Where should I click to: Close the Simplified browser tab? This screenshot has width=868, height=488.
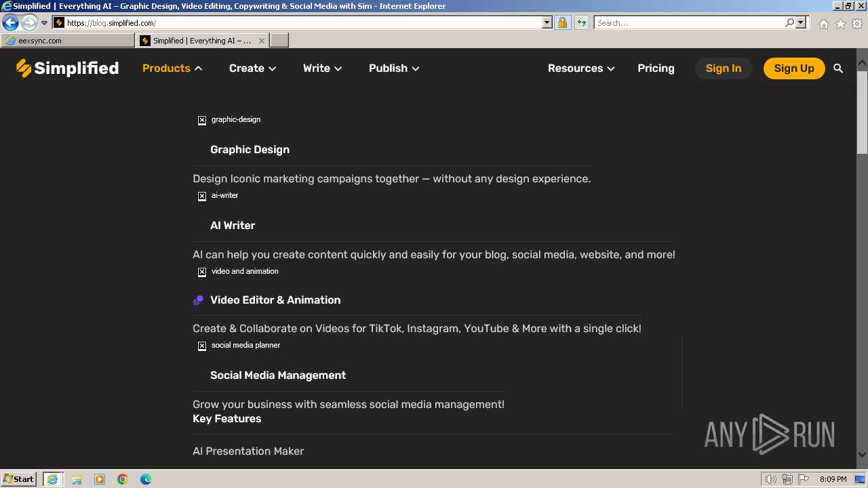262,41
